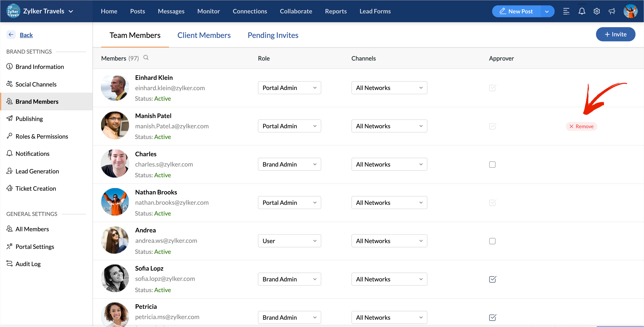This screenshot has height=327, width=644.
Task: Click the search icon next to Members
Action: [x=146, y=58]
